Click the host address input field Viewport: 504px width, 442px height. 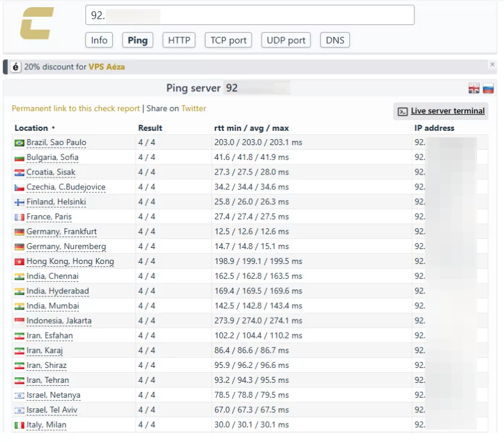(x=250, y=15)
